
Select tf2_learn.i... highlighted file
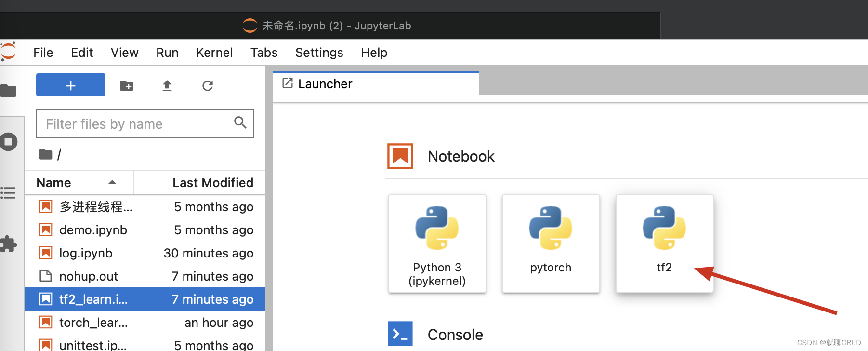coord(145,299)
